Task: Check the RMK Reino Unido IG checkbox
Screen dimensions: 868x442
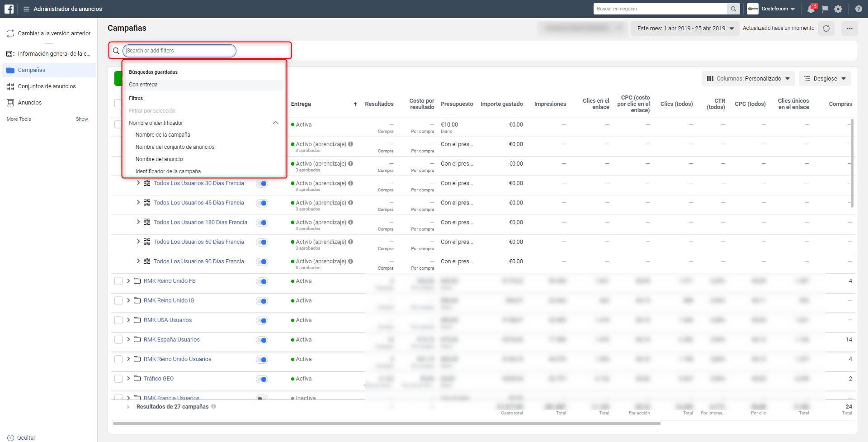Action: click(118, 300)
